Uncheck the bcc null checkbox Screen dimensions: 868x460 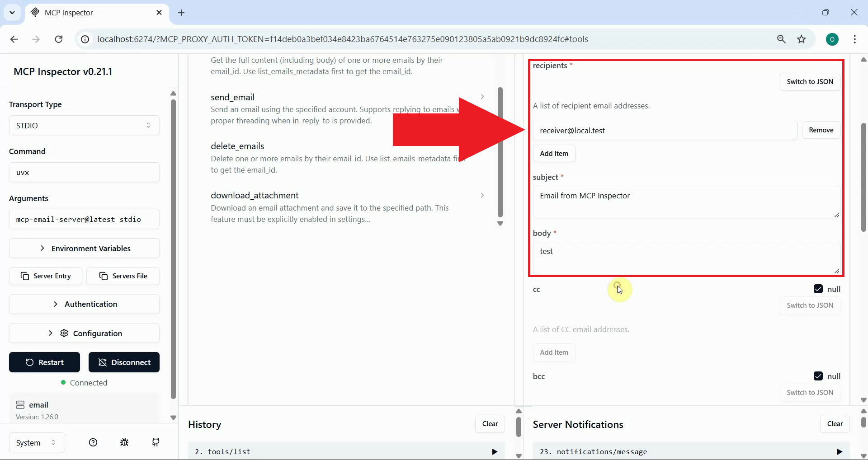click(819, 376)
